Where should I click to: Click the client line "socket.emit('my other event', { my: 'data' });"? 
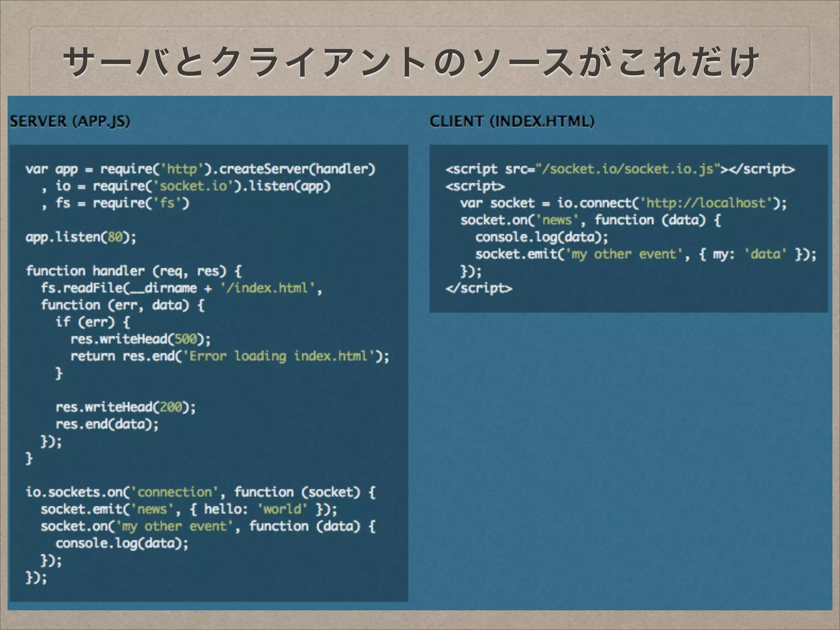pos(646,254)
